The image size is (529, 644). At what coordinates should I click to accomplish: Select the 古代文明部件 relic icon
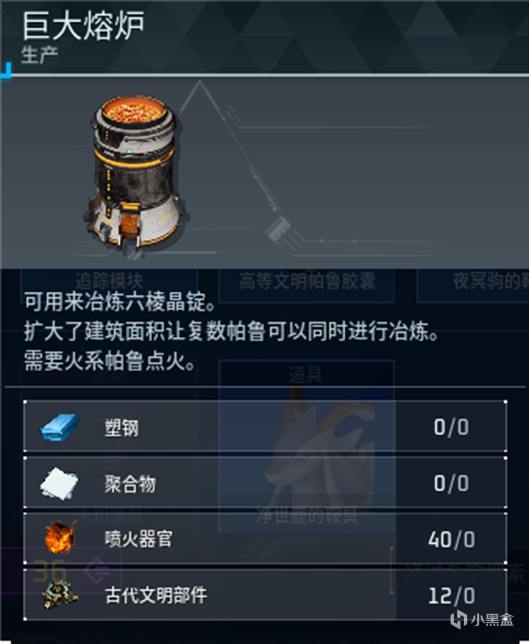click(x=60, y=595)
